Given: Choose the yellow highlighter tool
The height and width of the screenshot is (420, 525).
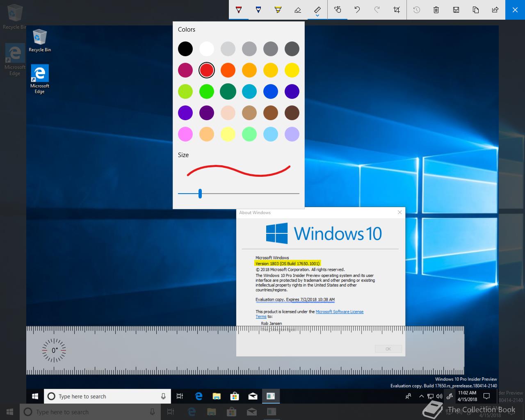Looking at the screenshot, I should (x=278, y=10).
